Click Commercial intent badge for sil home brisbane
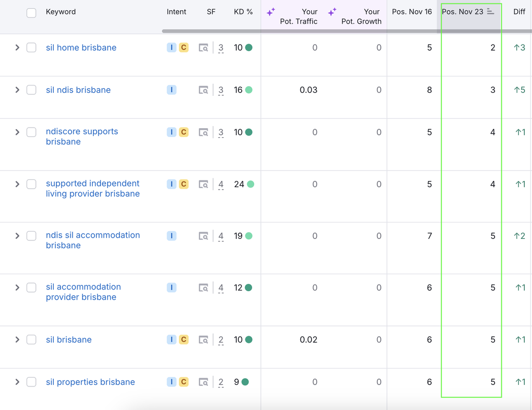The width and height of the screenshot is (532, 410). (183, 48)
